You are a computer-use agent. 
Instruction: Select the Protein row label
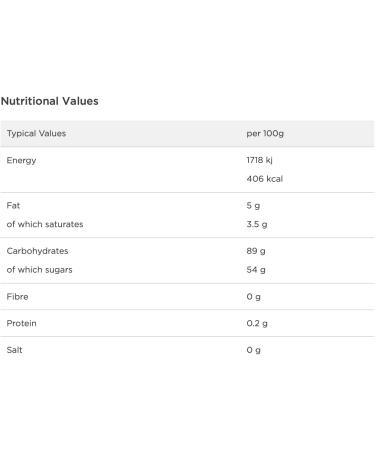coord(21,323)
